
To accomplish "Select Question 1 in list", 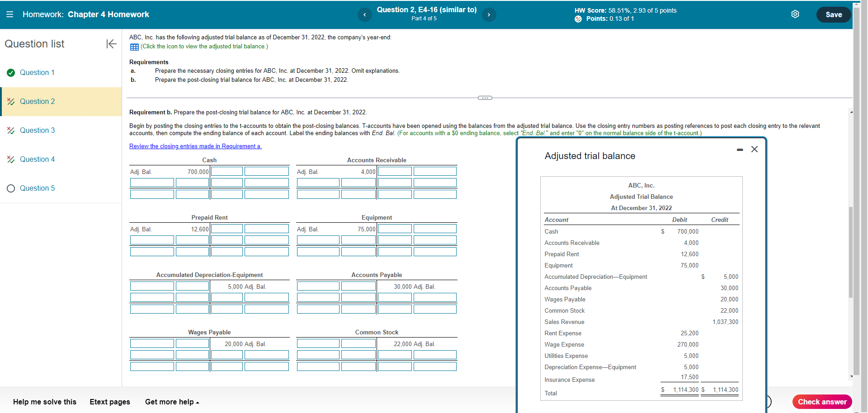I will point(37,72).
